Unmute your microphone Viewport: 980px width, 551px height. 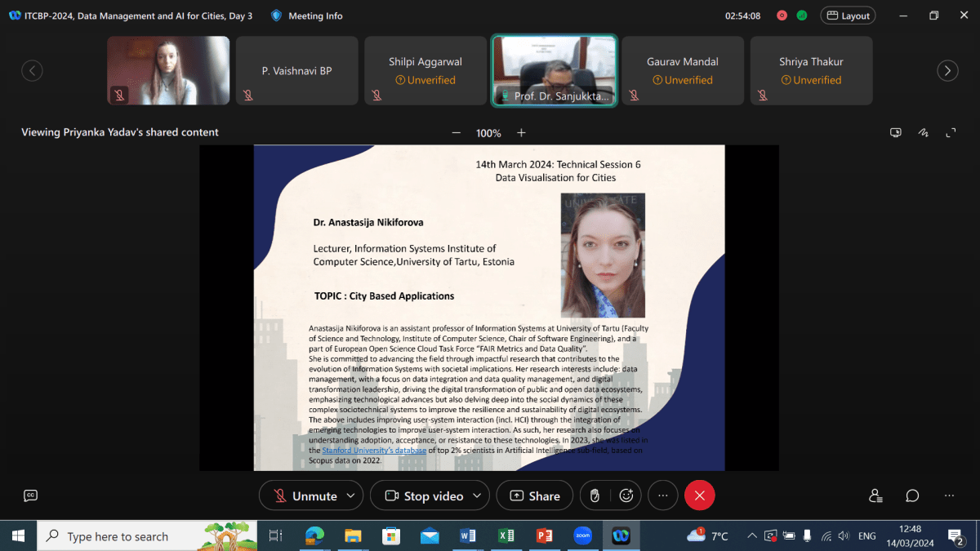coord(303,495)
